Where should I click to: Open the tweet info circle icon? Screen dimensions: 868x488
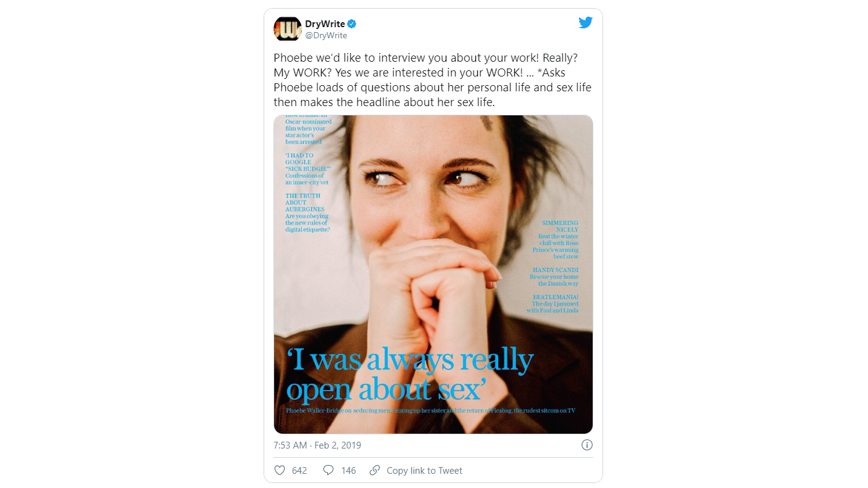tap(587, 445)
